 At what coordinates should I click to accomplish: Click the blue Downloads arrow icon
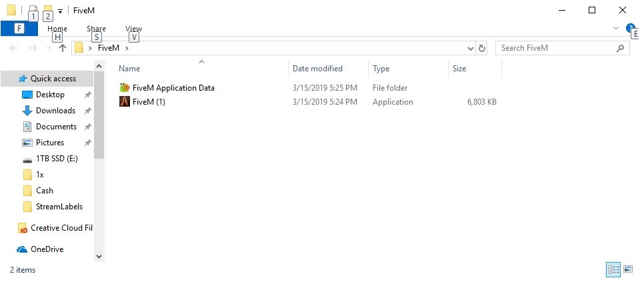coord(27,111)
